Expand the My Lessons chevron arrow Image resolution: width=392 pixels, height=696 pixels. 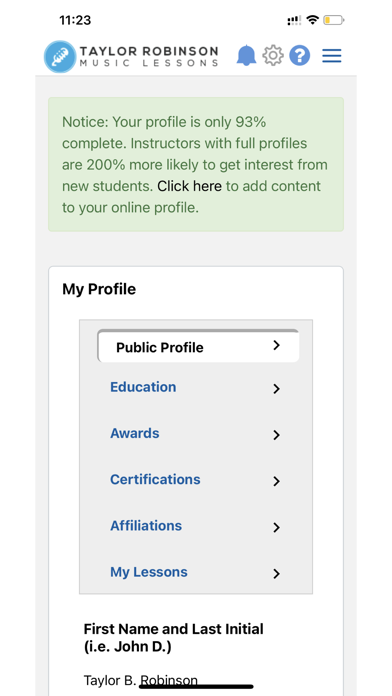click(277, 574)
